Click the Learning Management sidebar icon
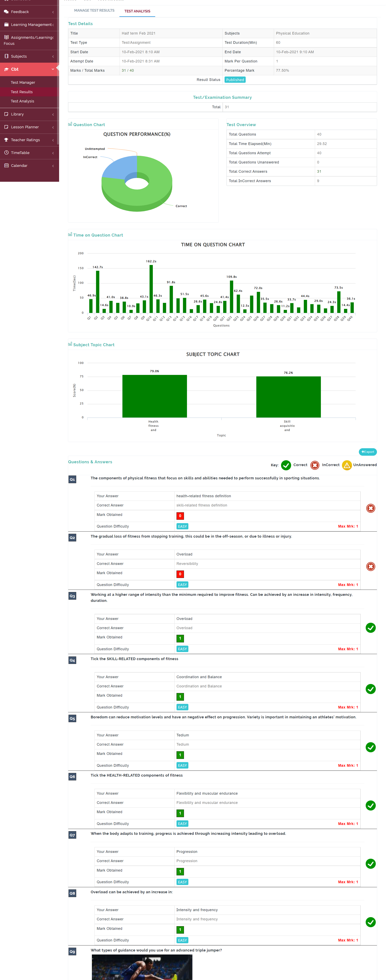Image resolution: width=386 pixels, height=980 pixels. [6, 24]
